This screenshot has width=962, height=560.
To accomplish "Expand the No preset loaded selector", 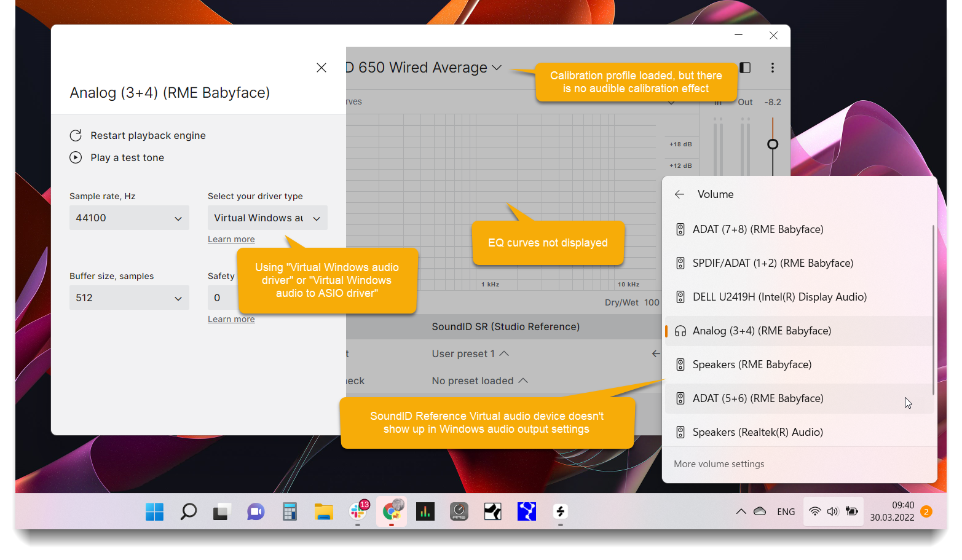I will (x=479, y=381).
